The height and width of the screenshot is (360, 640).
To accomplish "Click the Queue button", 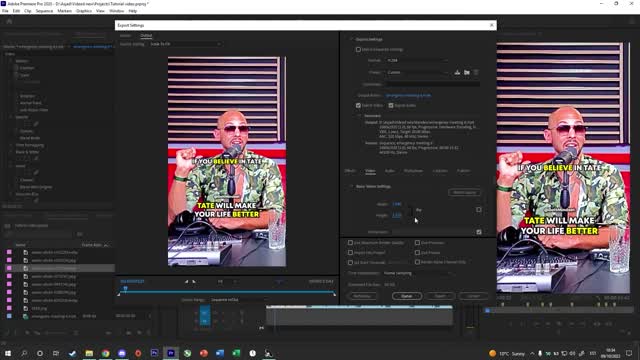I will [407, 296].
